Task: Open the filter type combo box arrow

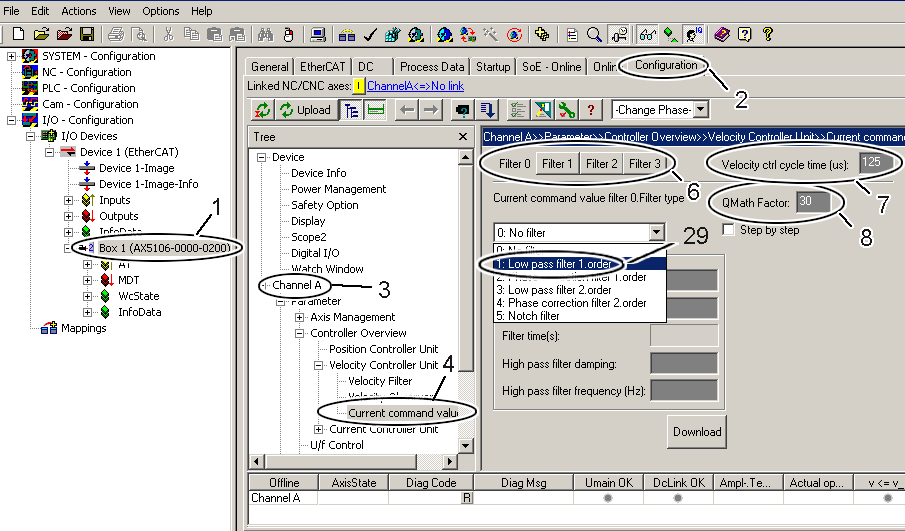Action: click(x=656, y=233)
